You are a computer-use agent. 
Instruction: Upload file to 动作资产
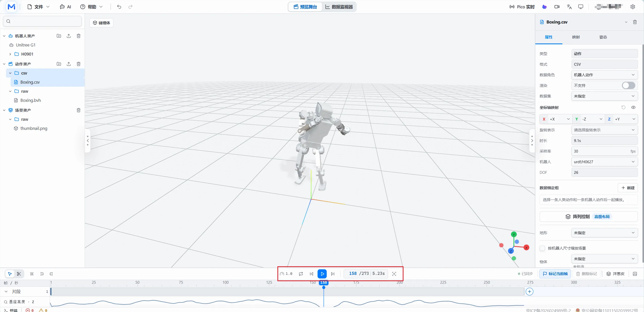[x=69, y=64]
